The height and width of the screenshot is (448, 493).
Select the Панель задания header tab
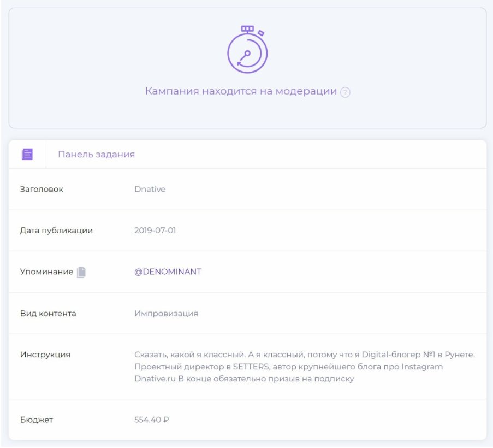(x=96, y=155)
